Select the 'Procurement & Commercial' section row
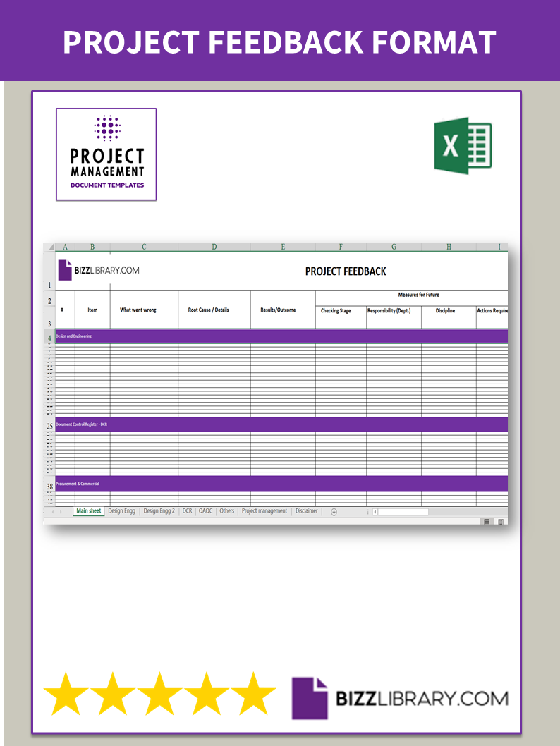Screen dimensions: 560x746 click(281, 484)
